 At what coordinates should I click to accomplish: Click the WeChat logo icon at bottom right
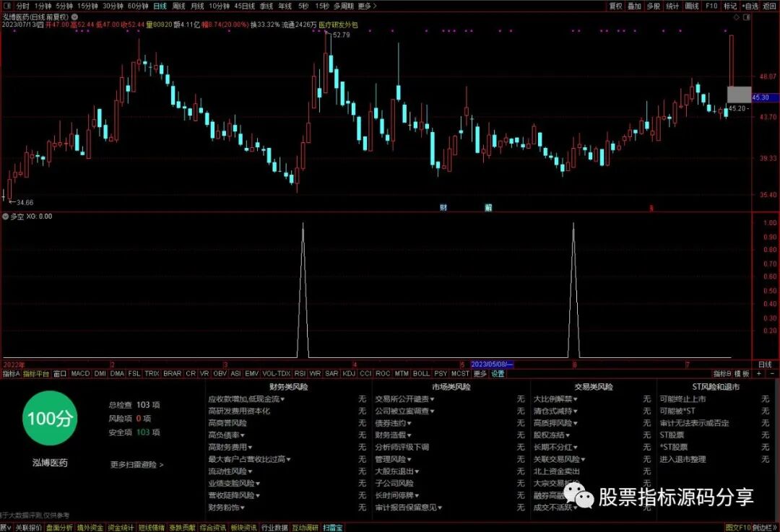[578, 495]
